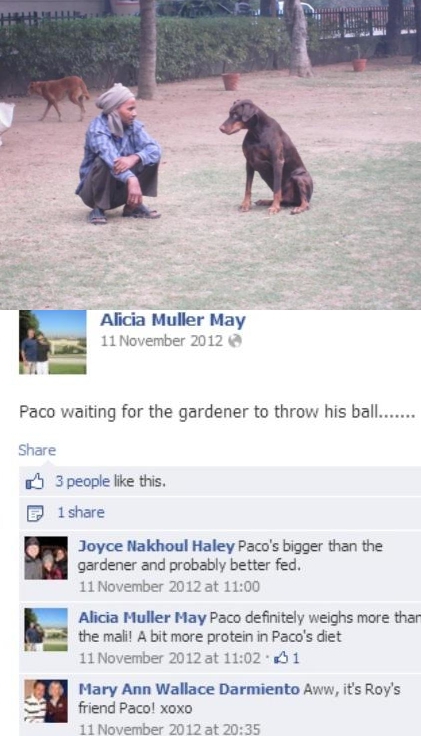Open Joyce Nakhoul Haley's comment avatar
421x736 pixels.
tap(46, 558)
